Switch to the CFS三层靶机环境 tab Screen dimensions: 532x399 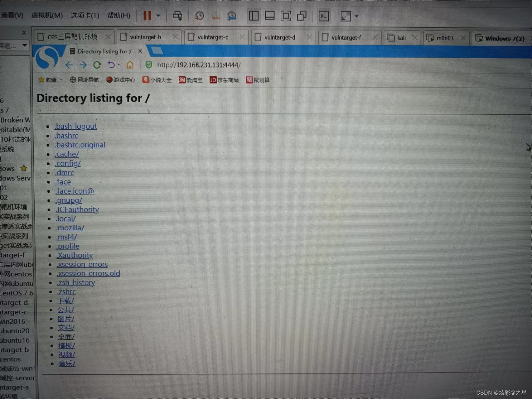(x=72, y=37)
